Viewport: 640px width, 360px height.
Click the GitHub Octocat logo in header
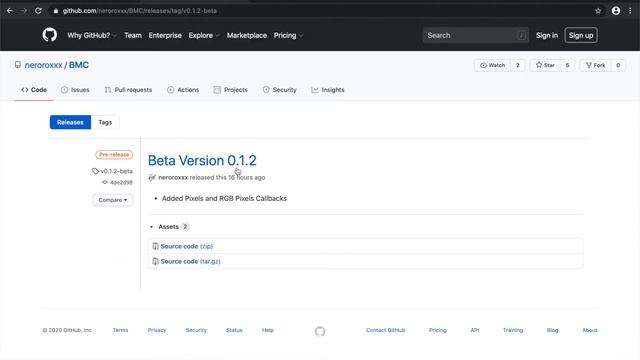[49, 35]
